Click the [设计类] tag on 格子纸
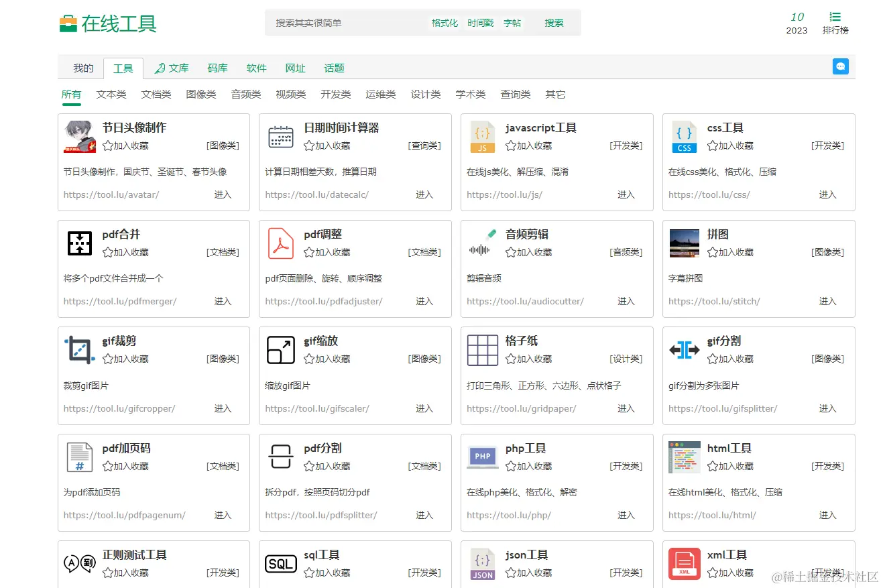The width and height of the screenshot is (883, 588). (x=626, y=359)
